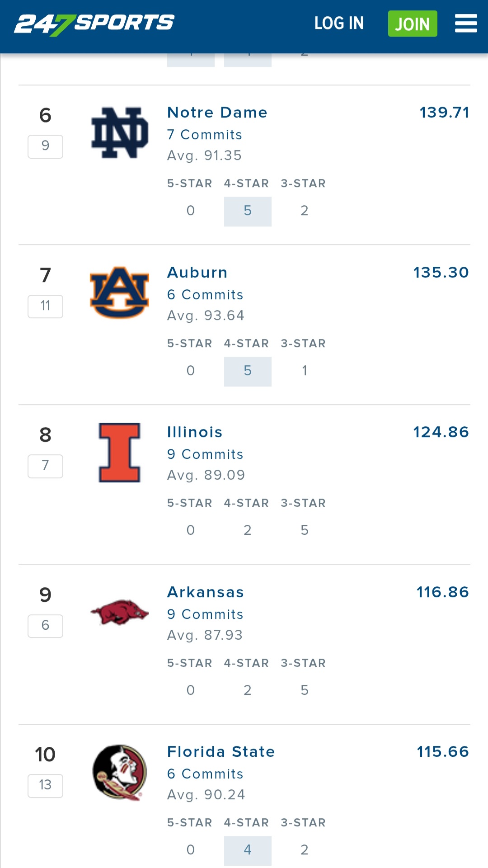Select Auburn's highlighted 4-star count
This screenshot has width=488, height=868.
point(248,371)
